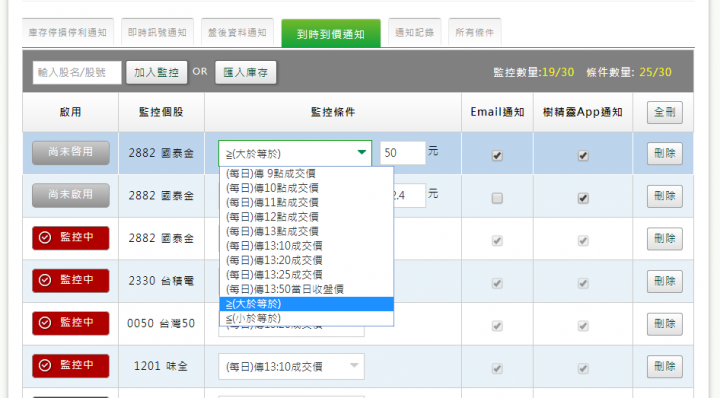Enable the second 尚未啟用 row for 2882 國泰金
The height and width of the screenshot is (398, 720).
[71, 196]
